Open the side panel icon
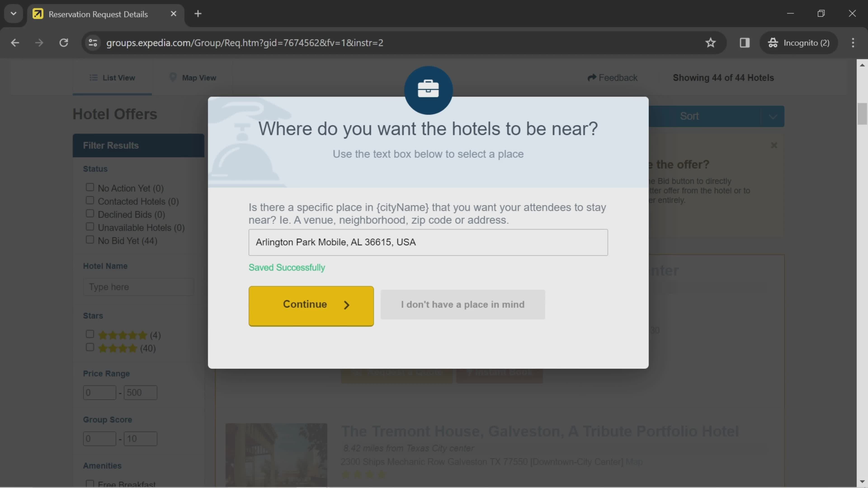Image resolution: width=868 pixels, height=488 pixels. 744,43
